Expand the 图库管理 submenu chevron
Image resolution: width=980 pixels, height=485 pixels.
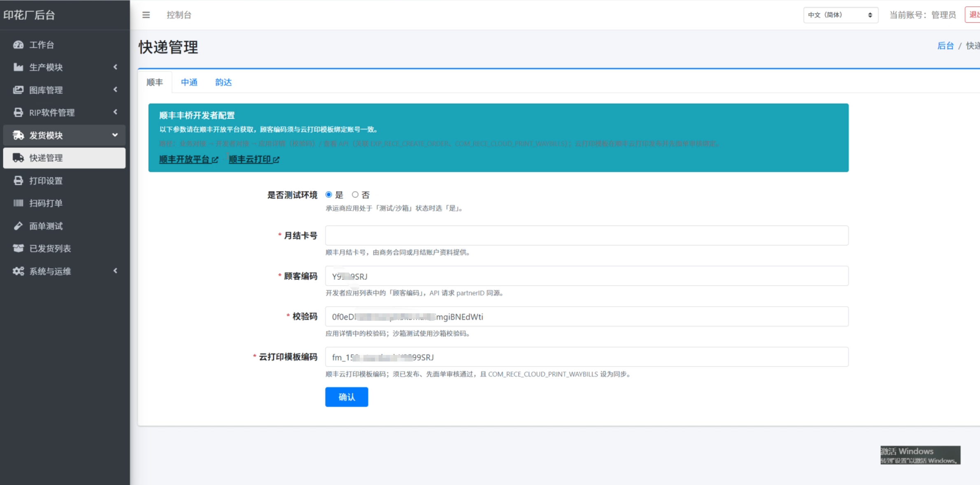click(x=115, y=89)
